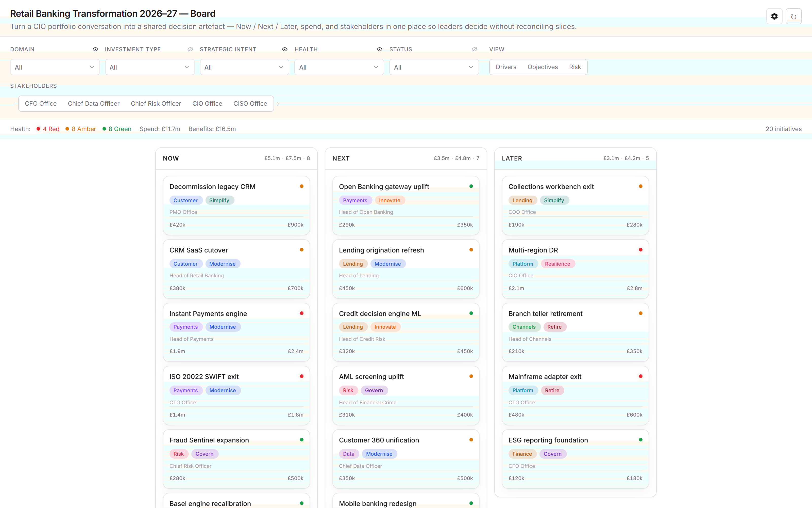Click the green health dot on Basel engine recalibration
The width and height of the screenshot is (812, 508).
coord(302,503)
